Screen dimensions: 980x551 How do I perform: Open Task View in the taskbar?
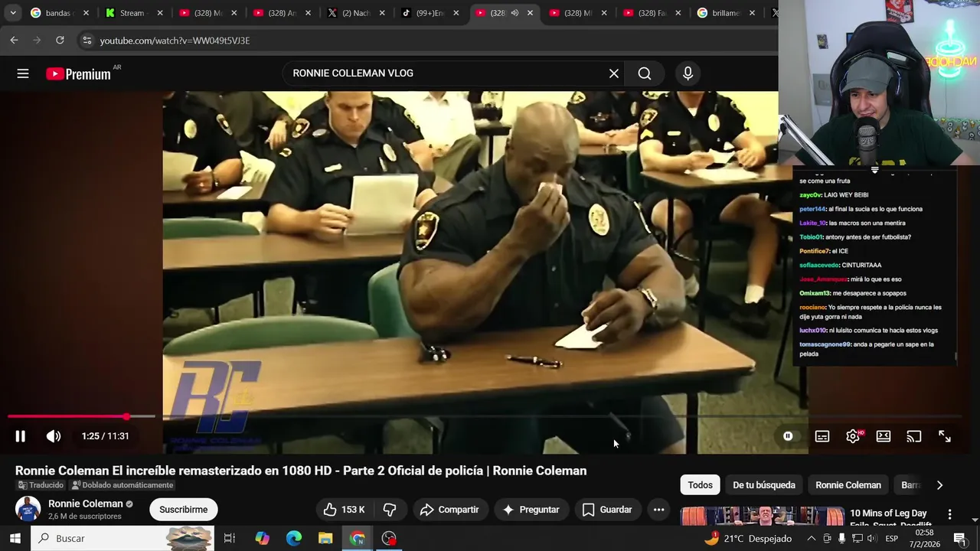click(x=229, y=538)
